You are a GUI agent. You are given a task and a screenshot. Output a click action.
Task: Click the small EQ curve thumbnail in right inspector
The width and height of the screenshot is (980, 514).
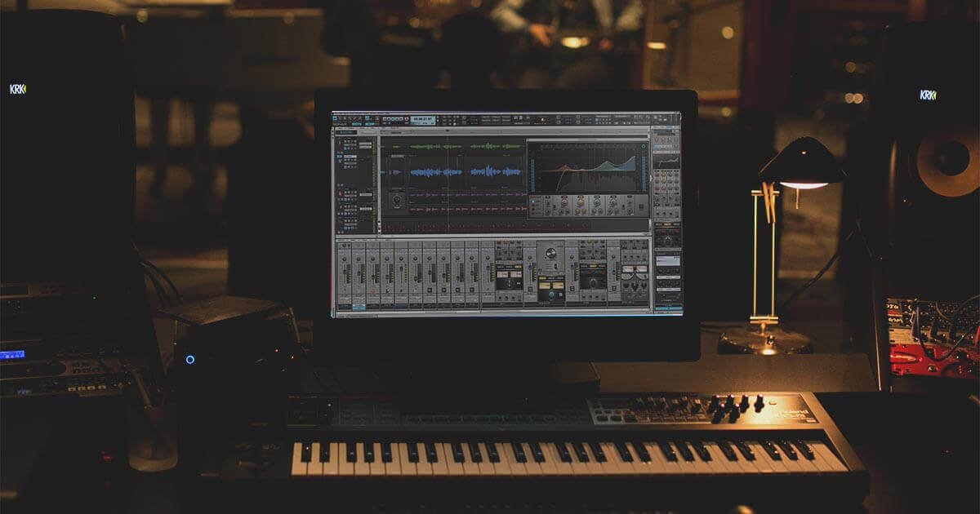point(666,161)
